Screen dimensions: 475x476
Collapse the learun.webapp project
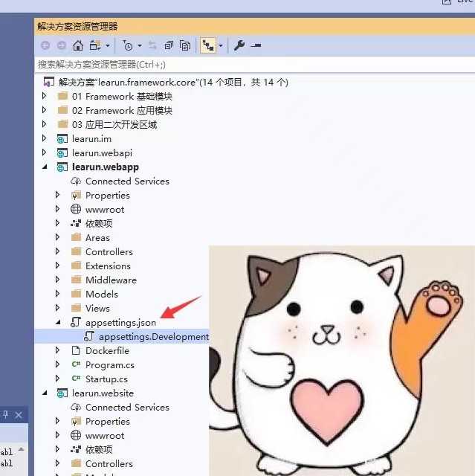click(45, 167)
